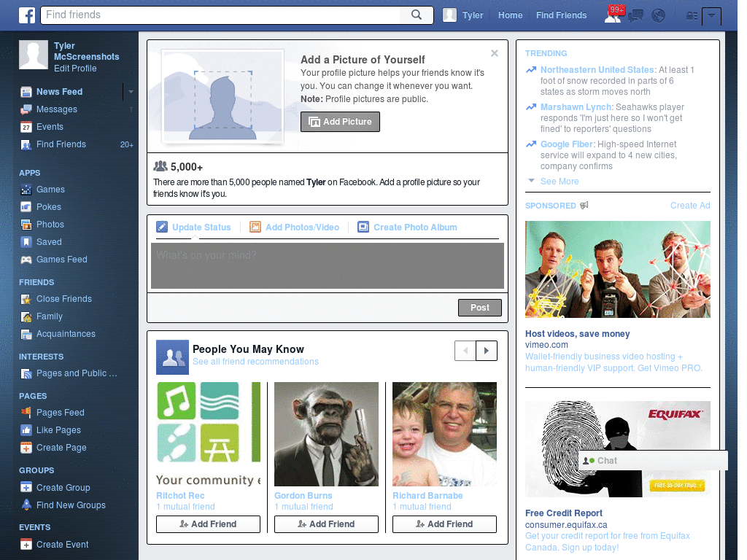Click the profile picture placeholder image
747x560 pixels.
tap(222, 97)
